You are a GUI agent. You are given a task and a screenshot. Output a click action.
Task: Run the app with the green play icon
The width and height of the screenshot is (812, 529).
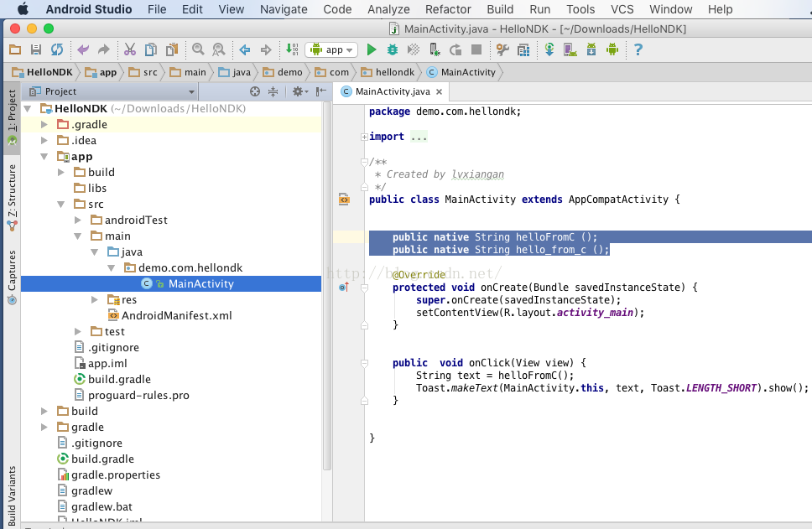click(372, 49)
